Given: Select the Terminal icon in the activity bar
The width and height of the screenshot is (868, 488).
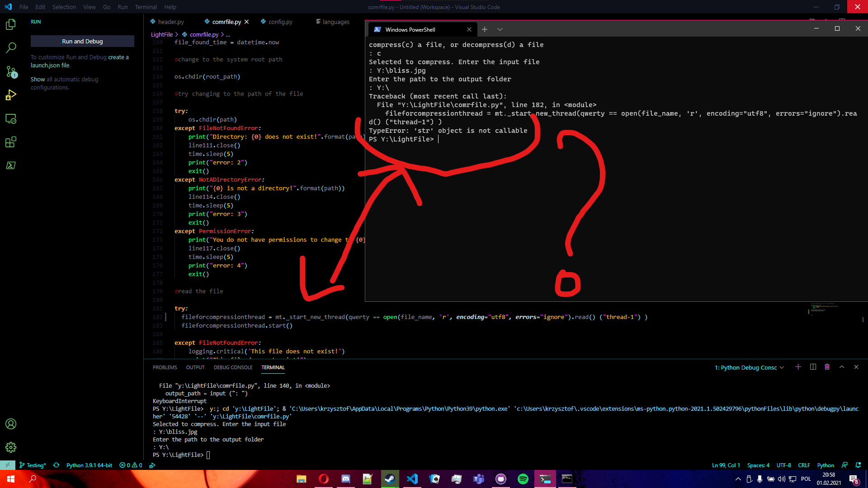Looking at the screenshot, I should [11, 165].
